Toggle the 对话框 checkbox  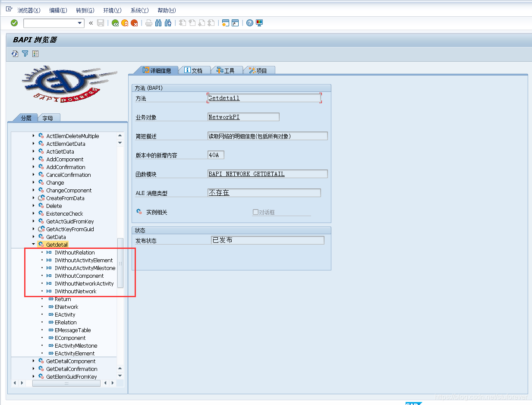pyautogui.click(x=255, y=212)
